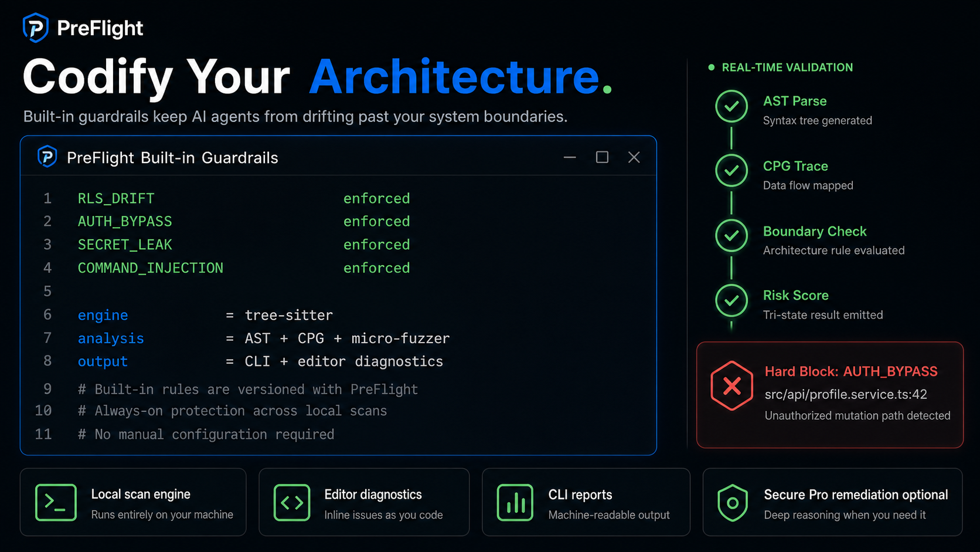Screen dimensions: 980x552
Task: Click the red hexagon X Hard Block icon
Action: coord(731,386)
